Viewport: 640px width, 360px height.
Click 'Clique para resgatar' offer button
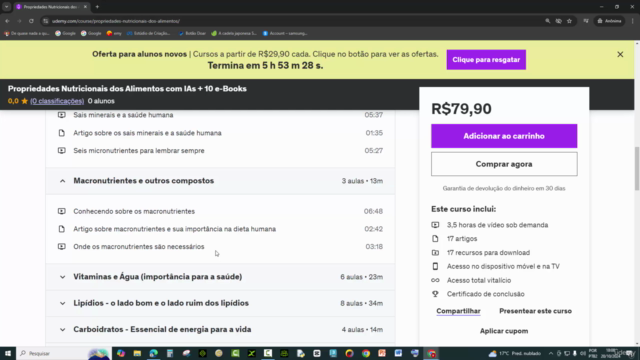tap(486, 60)
